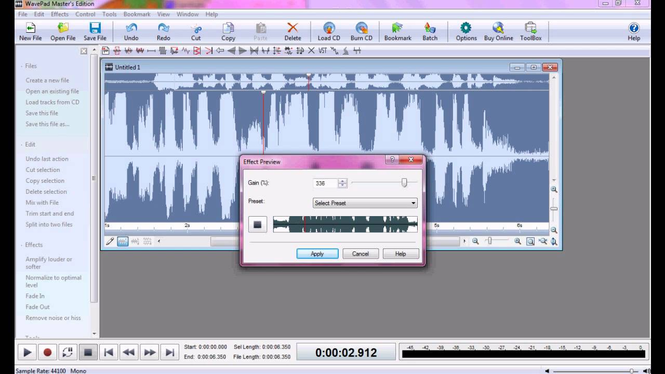
Task: Click the Save File toolbar icon
Action: click(95, 32)
